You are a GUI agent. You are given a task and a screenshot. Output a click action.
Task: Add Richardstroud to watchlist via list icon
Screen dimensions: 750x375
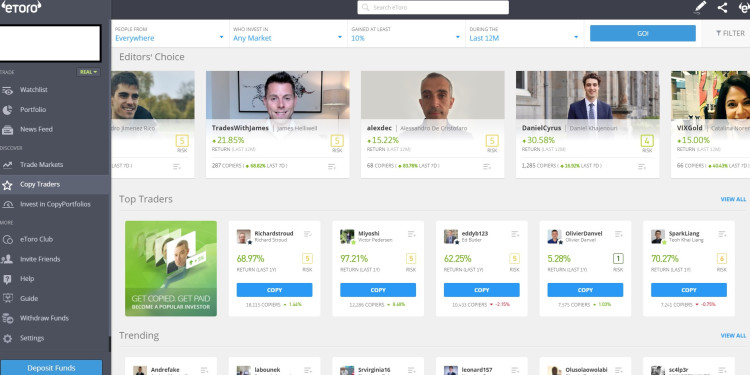coord(308,234)
